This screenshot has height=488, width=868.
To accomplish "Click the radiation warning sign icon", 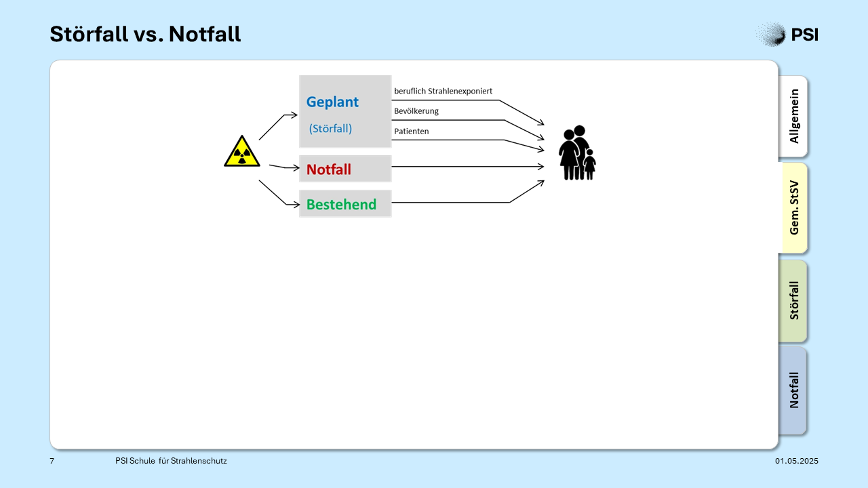I will 242,151.
